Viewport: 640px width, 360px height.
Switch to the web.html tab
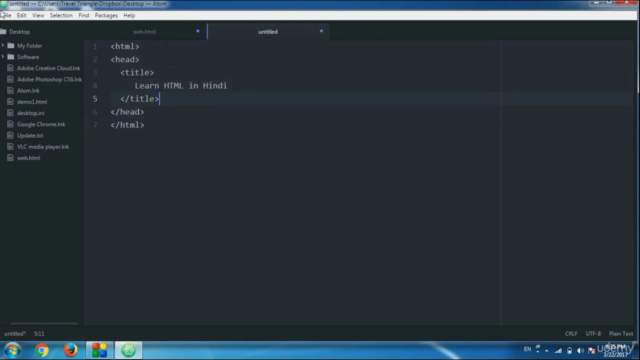pos(145,31)
